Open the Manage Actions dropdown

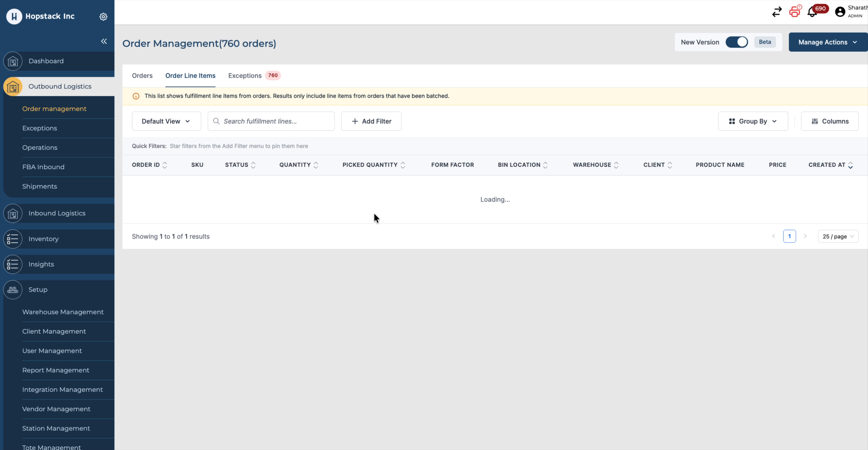click(x=828, y=42)
